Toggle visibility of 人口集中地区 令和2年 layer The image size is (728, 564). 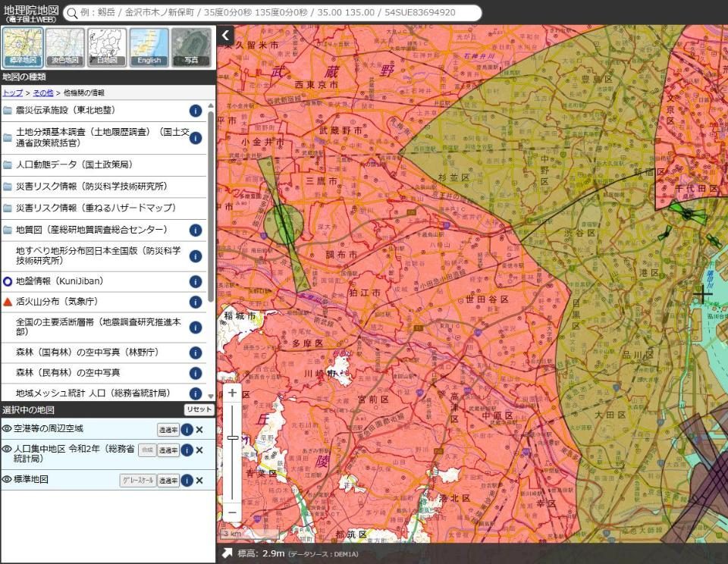tap(7, 450)
